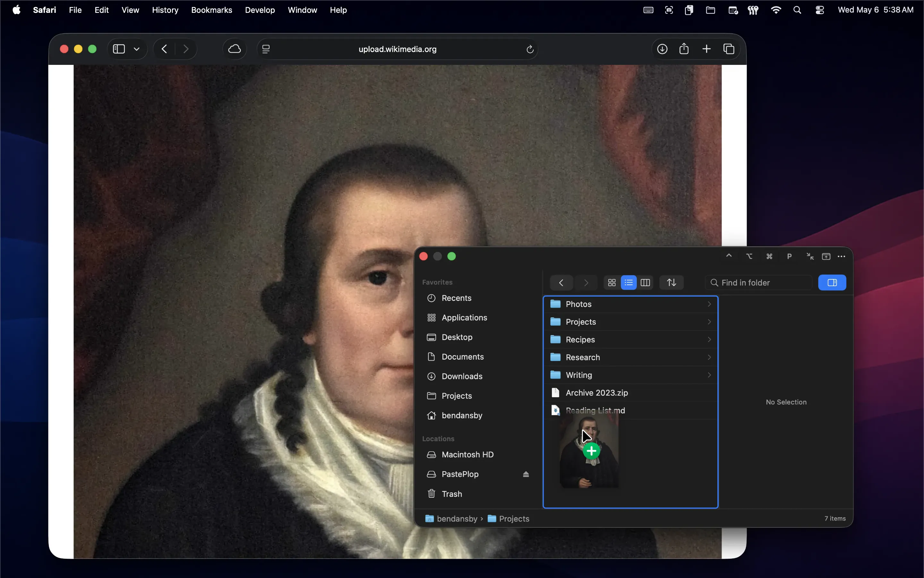Expand the Projects folder row chevron
Viewport: 924px width, 578px height.
[x=709, y=322]
